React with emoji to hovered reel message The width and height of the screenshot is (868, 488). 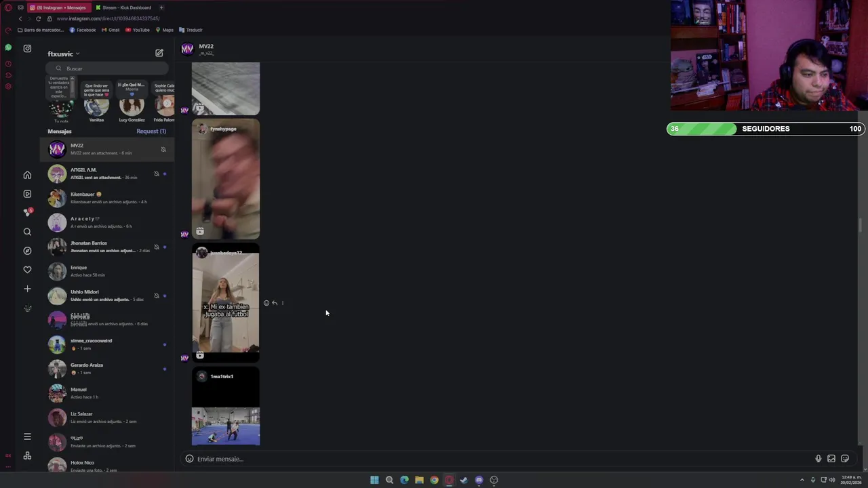[x=266, y=303]
